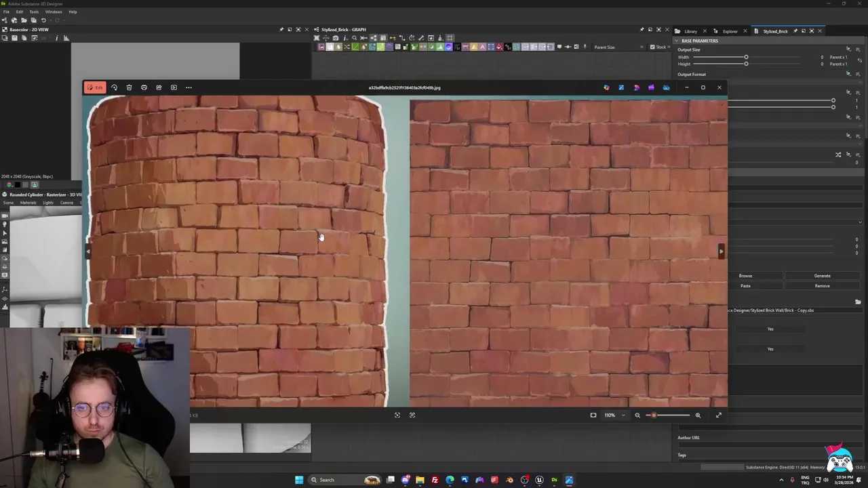Switch to the Explorer tab
Viewport: 868px width, 488px height.
pyautogui.click(x=730, y=31)
